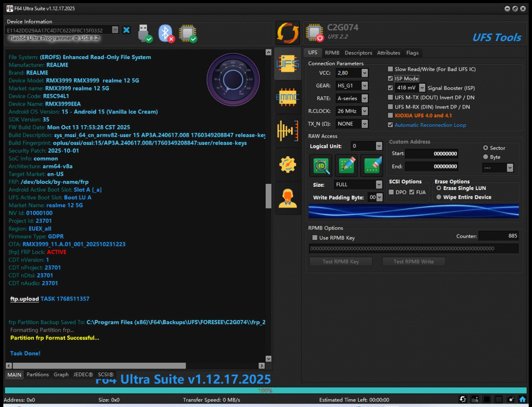The width and height of the screenshot is (532, 407).
Task: Click the Test RPMB Key button
Action: (x=341, y=261)
